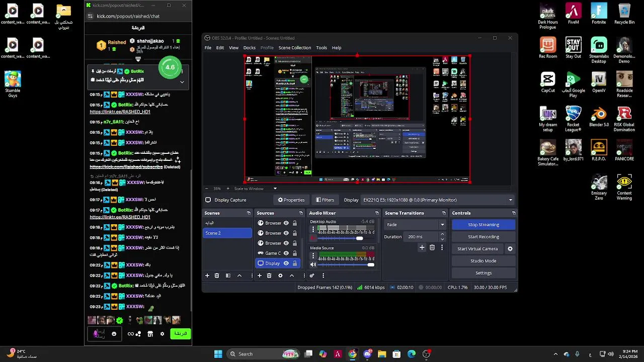The image size is (644, 362).
Task: Click Start Virtual Camera button
Action: [477, 249]
